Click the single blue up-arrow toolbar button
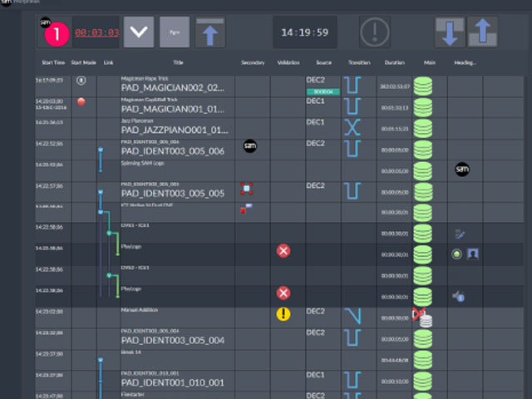 pos(210,32)
